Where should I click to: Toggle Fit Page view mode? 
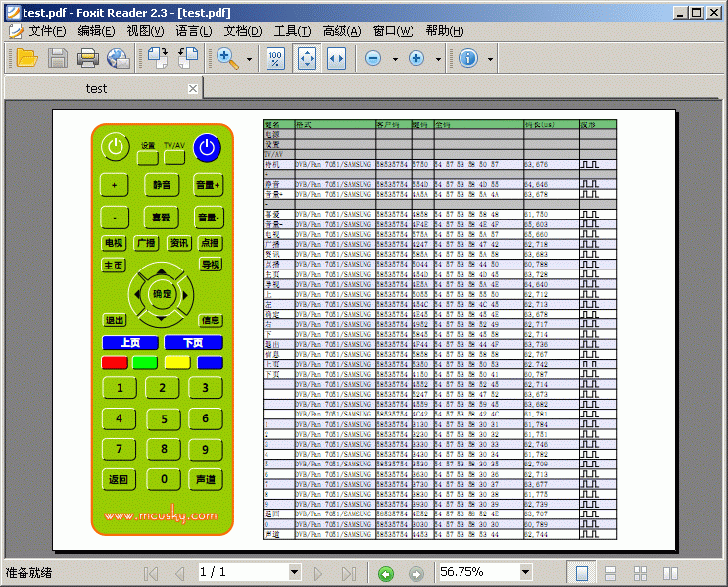(306, 58)
